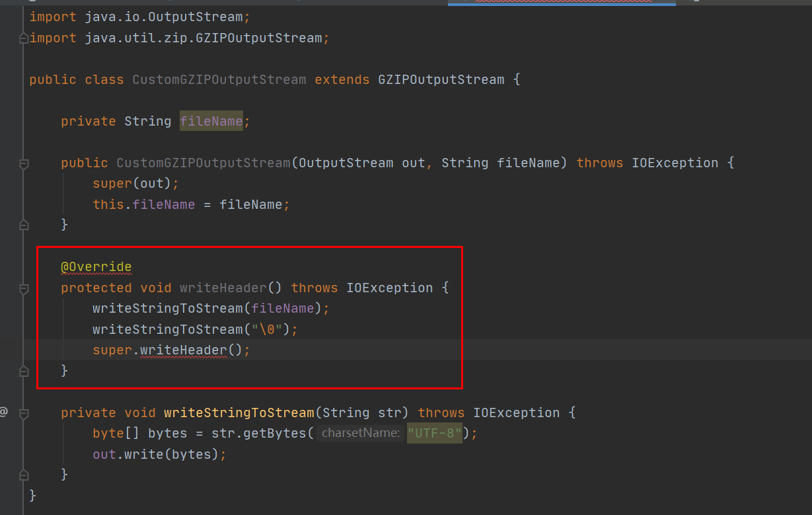Collapse the constructor using its gutter fold arrow
Screen dimensions: 812x515
[x=23, y=162]
